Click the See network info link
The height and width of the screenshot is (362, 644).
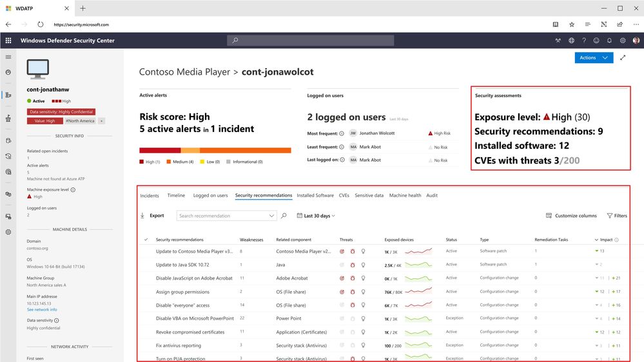click(42, 309)
